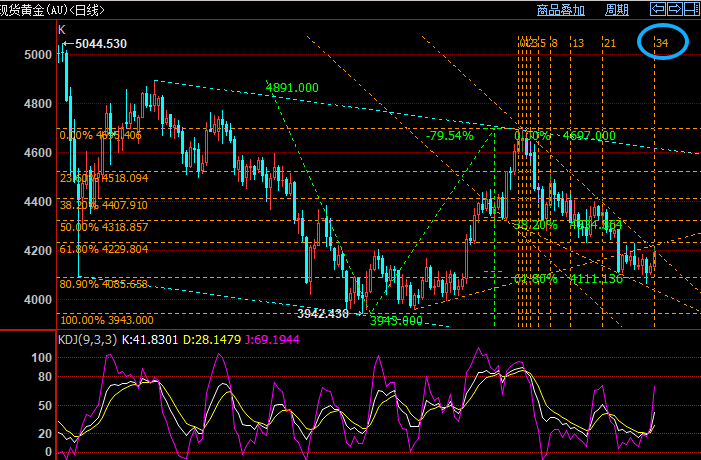Click the KDJ axis value 20
This screenshot has height=460, width=701.
click(x=45, y=434)
